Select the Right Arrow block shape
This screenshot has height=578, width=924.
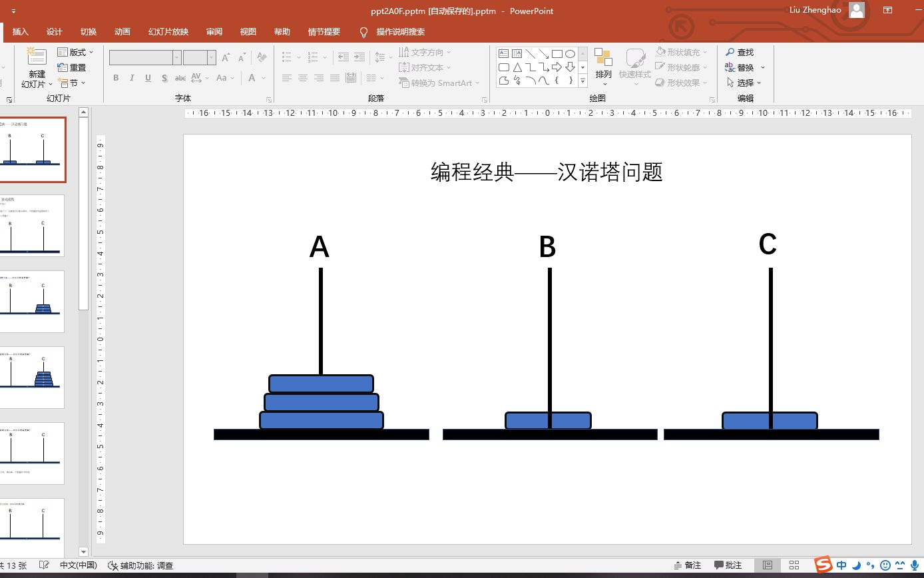coord(557,67)
